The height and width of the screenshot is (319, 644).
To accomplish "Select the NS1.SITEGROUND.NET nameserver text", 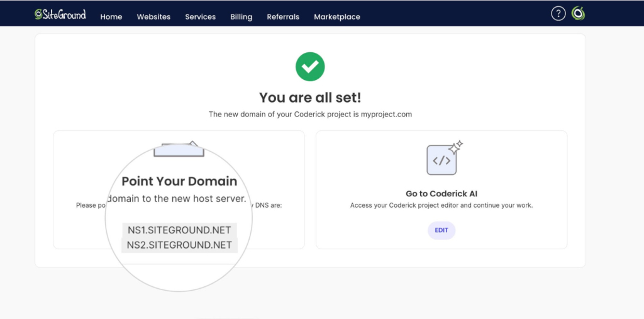I will pos(179,230).
